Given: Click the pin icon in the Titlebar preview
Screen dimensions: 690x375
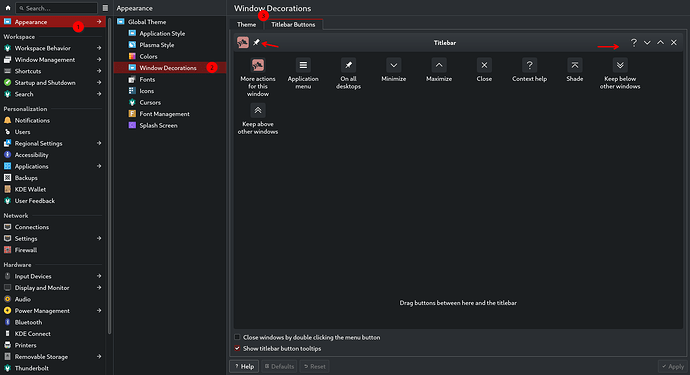Looking at the screenshot, I should click(x=257, y=42).
